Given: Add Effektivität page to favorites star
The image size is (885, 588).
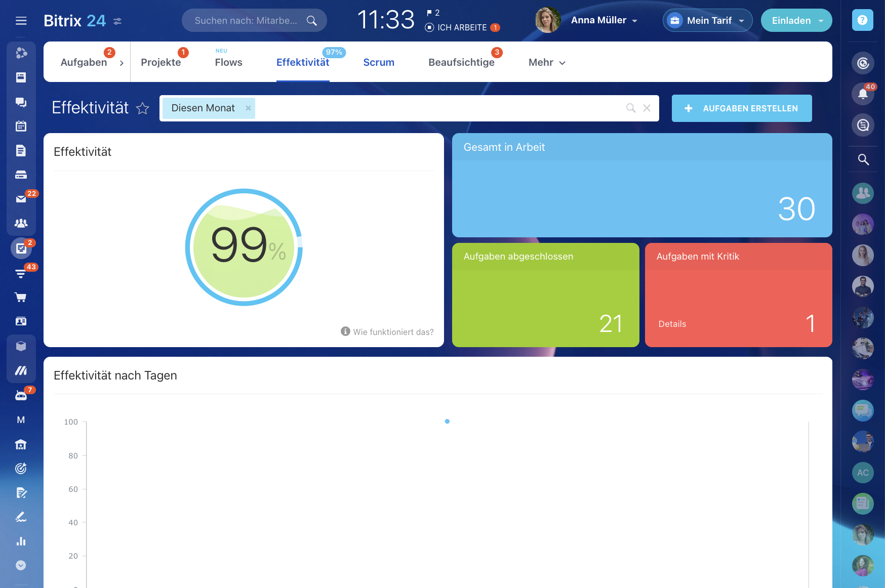Looking at the screenshot, I should coord(143,108).
